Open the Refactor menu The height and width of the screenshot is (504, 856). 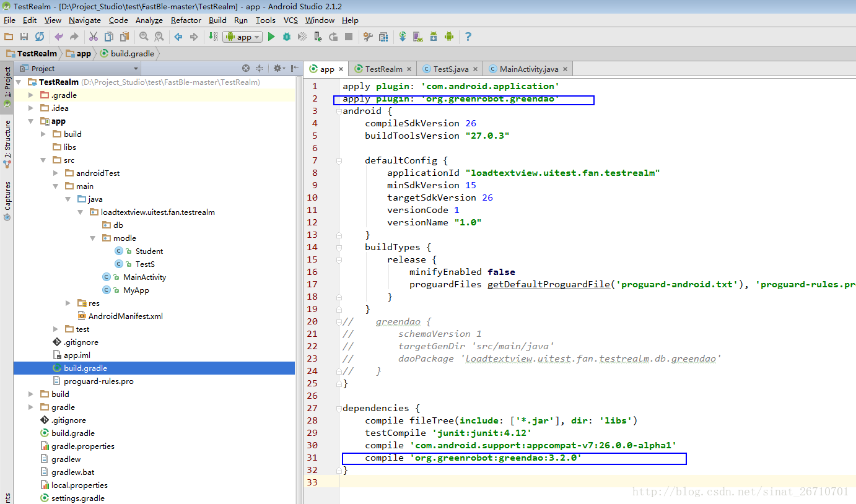click(186, 20)
